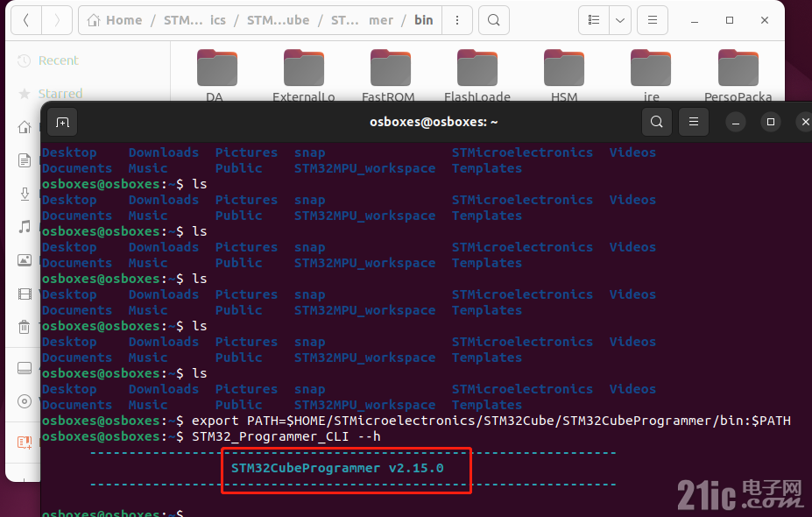812x517 pixels.
Task: Click the terminal title osboxes@osboxes: ~
Action: (434, 123)
